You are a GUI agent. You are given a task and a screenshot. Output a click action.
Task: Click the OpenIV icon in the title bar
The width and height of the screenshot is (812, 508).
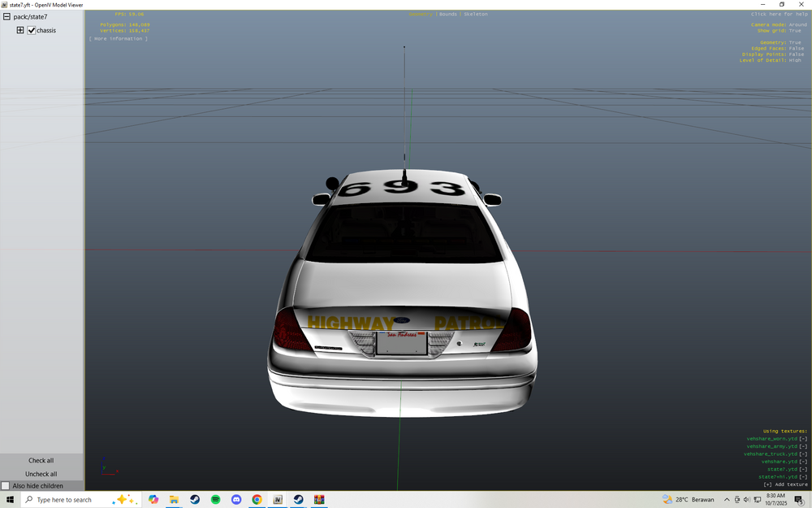click(x=5, y=4)
